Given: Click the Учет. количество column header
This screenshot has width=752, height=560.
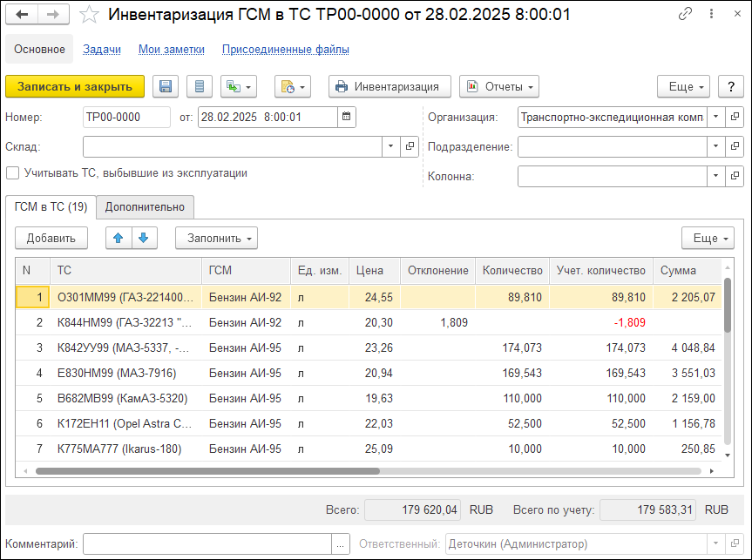Looking at the screenshot, I should point(601,270).
